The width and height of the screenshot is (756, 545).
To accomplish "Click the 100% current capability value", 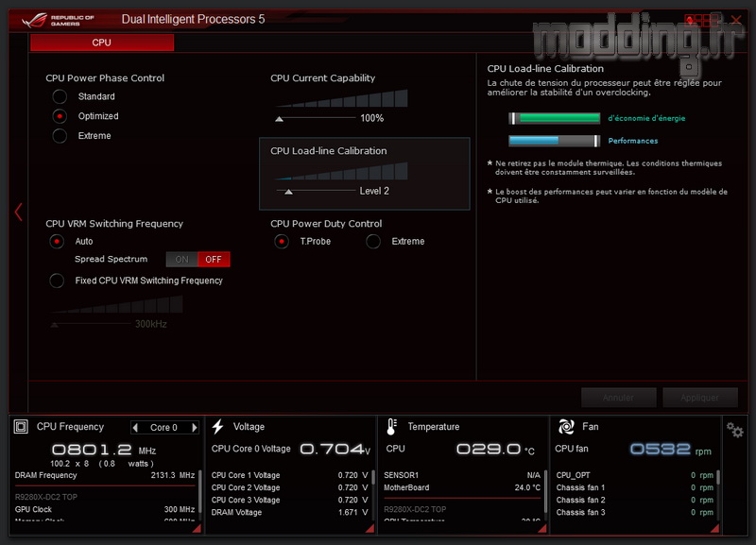I will click(x=372, y=118).
